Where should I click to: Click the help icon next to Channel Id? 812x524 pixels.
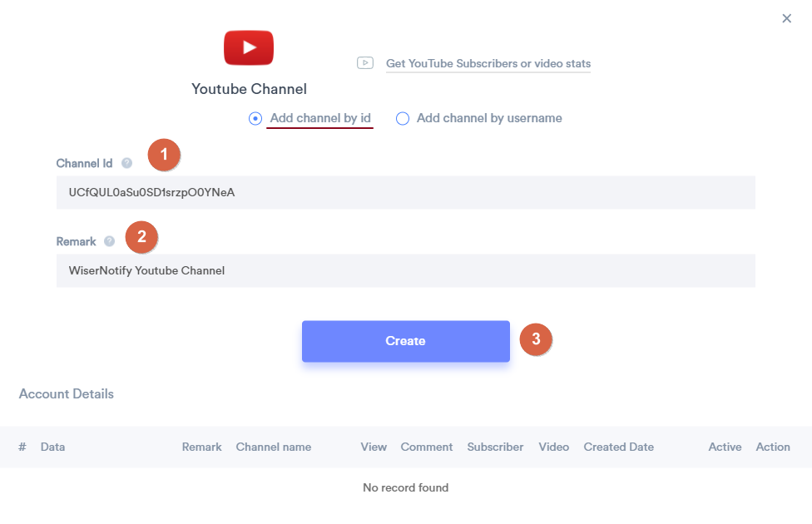[x=126, y=163]
